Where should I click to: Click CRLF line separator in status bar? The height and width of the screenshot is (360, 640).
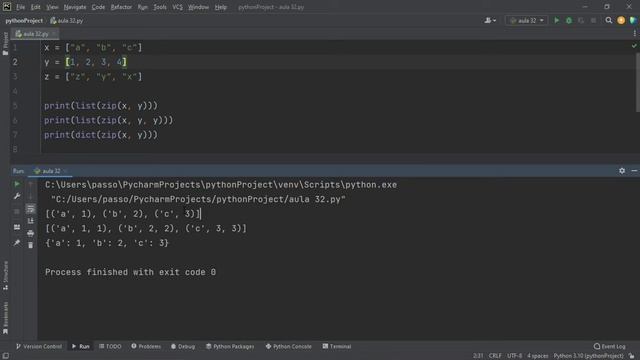495,356
